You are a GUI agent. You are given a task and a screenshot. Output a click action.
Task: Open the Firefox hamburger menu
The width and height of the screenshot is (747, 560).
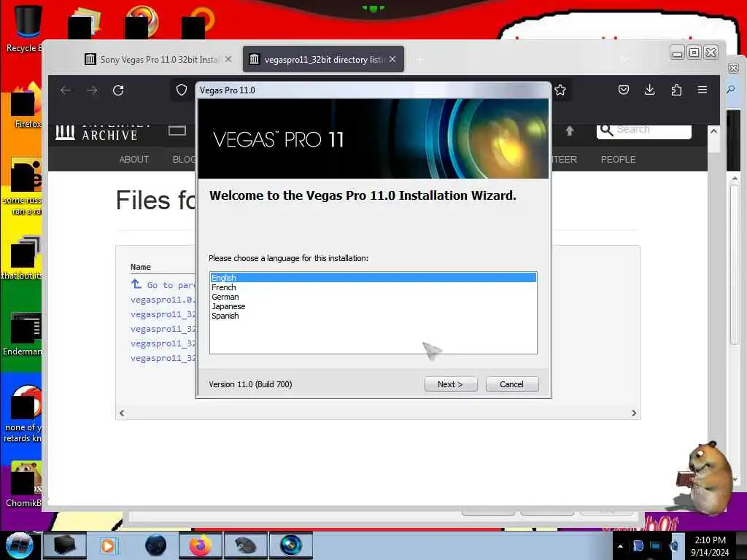[703, 90]
